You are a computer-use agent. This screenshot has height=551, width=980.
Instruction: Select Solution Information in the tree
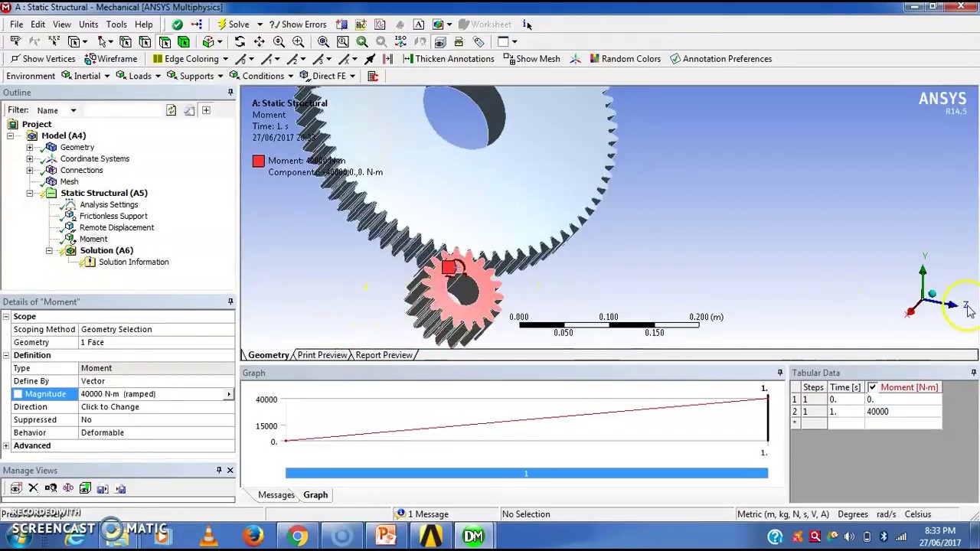coord(133,262)
